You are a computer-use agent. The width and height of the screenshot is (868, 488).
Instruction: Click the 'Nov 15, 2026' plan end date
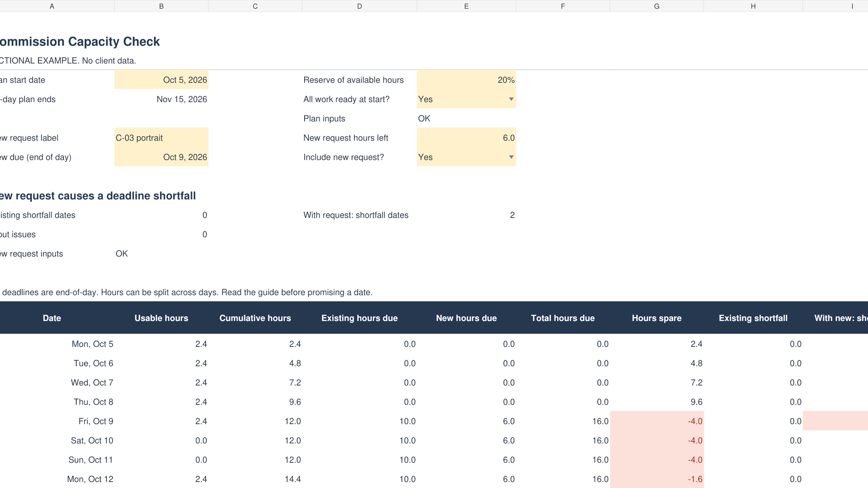tap(182, 99)
